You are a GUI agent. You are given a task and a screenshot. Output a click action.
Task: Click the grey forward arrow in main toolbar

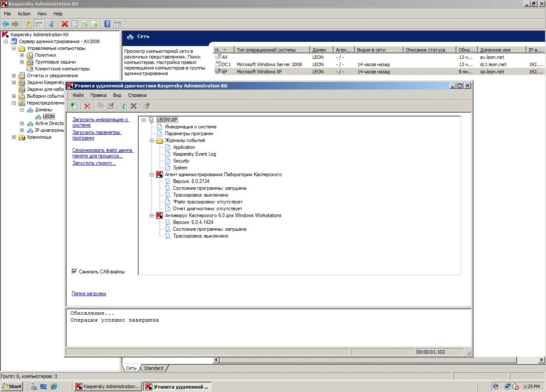(x=15, y=24)
